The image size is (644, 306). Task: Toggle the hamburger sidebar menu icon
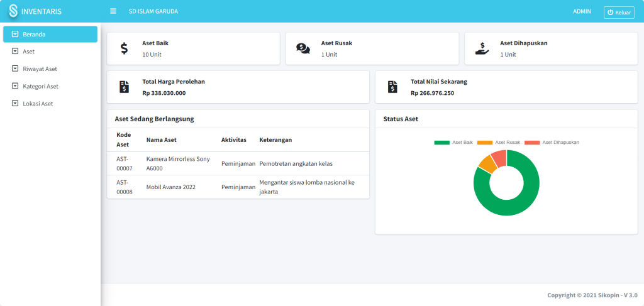[x=113, y=11]
